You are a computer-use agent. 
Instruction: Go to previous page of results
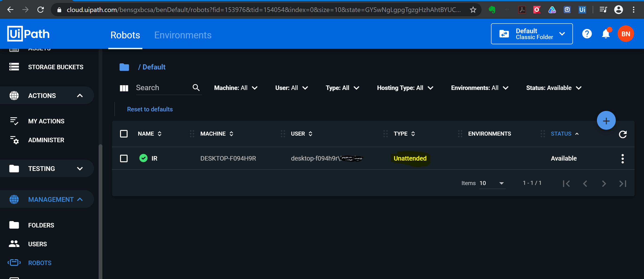click(x=585, y=183)
